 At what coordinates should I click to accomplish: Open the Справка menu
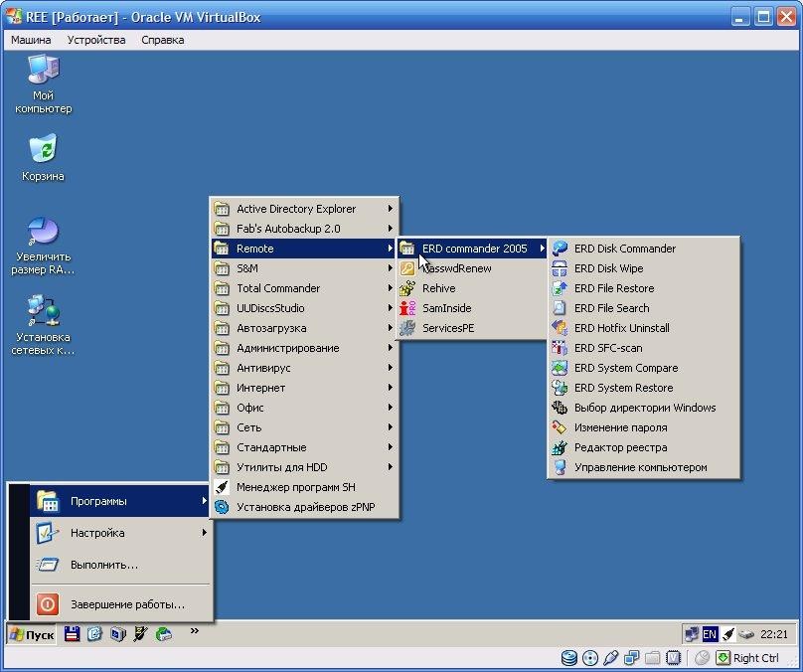click(x=163, y=40)
